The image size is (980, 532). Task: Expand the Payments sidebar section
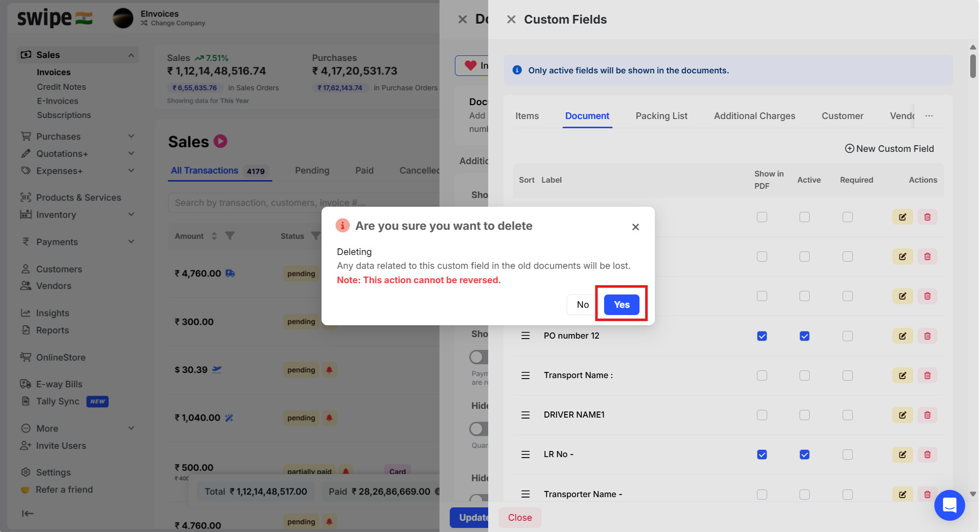coord(131,242)
